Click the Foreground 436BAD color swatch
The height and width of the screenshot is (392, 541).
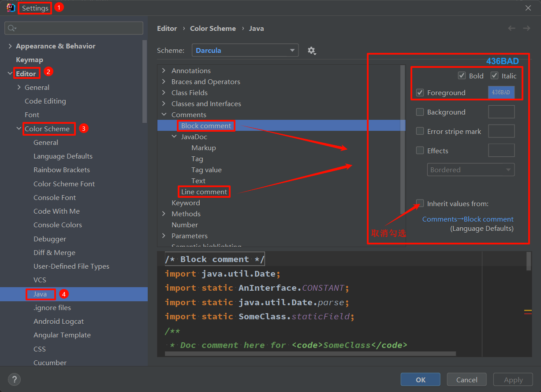501,92
